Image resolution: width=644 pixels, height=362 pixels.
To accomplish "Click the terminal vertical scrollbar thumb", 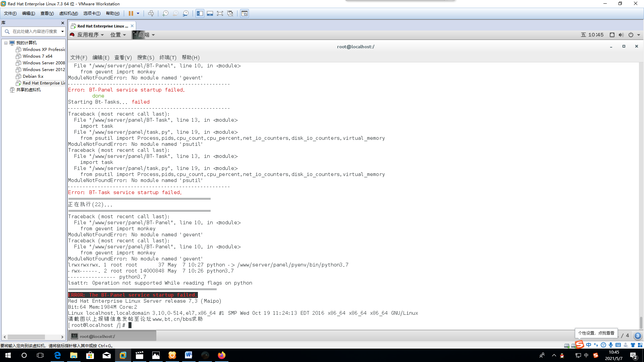I will point(641,323).
